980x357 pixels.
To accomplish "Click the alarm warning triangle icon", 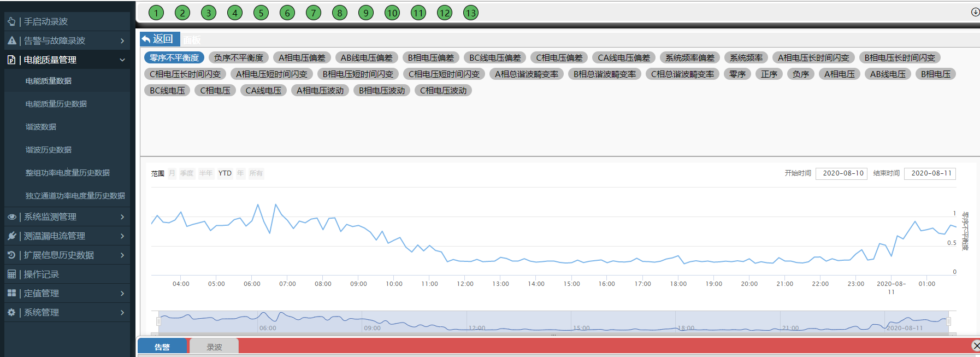I will tap(11, 41).
